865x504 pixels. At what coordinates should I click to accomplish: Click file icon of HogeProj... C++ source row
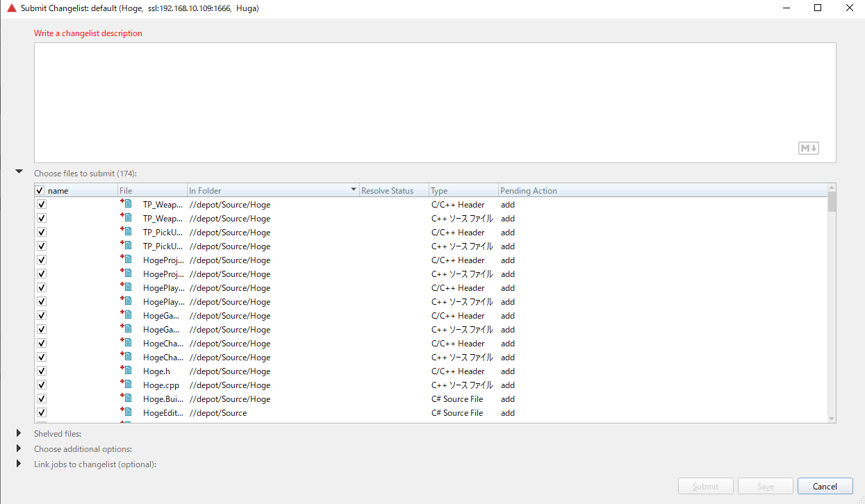pos(126,273)
